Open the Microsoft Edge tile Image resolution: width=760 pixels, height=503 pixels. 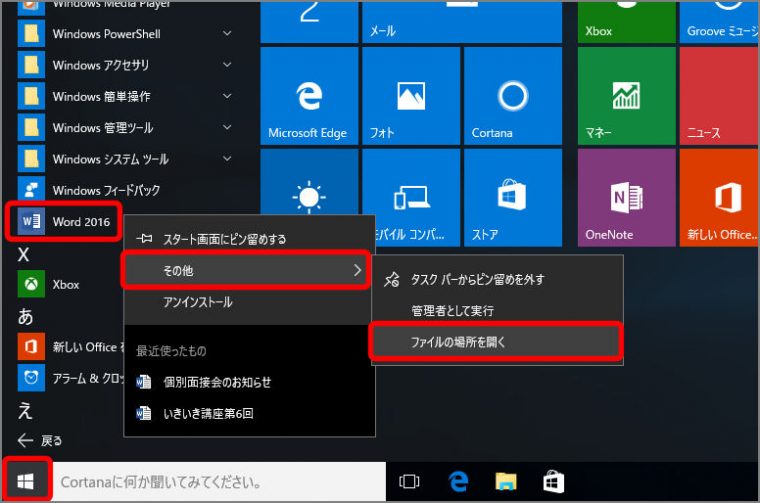point(309,96)
